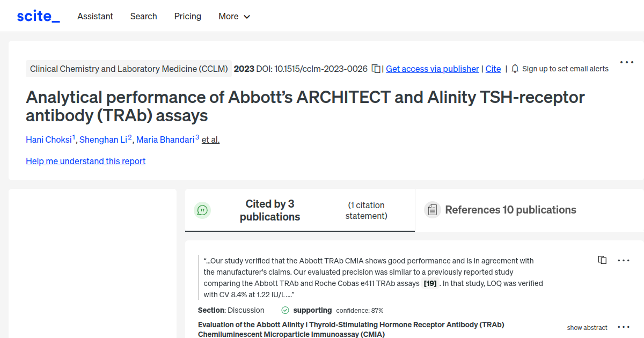Copy the DOI using the copy icon

pyautogui.click(x=376, y=69)
